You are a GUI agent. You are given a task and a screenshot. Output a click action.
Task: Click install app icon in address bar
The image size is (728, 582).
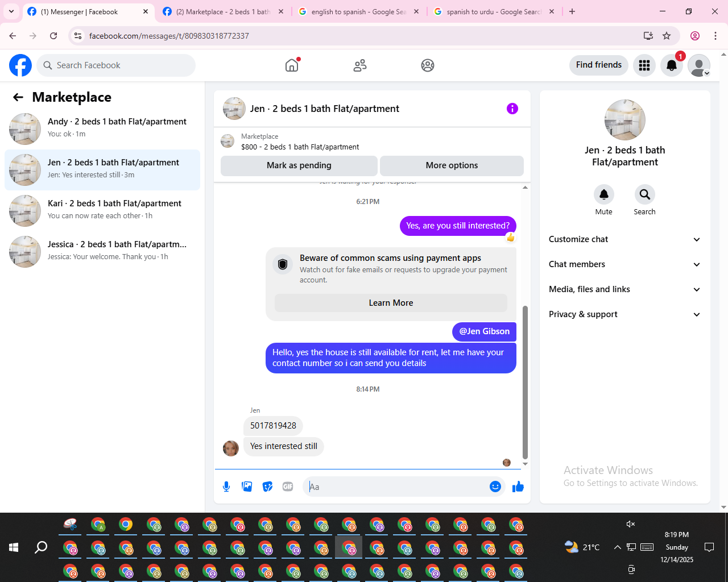click(x=648, y=36)
